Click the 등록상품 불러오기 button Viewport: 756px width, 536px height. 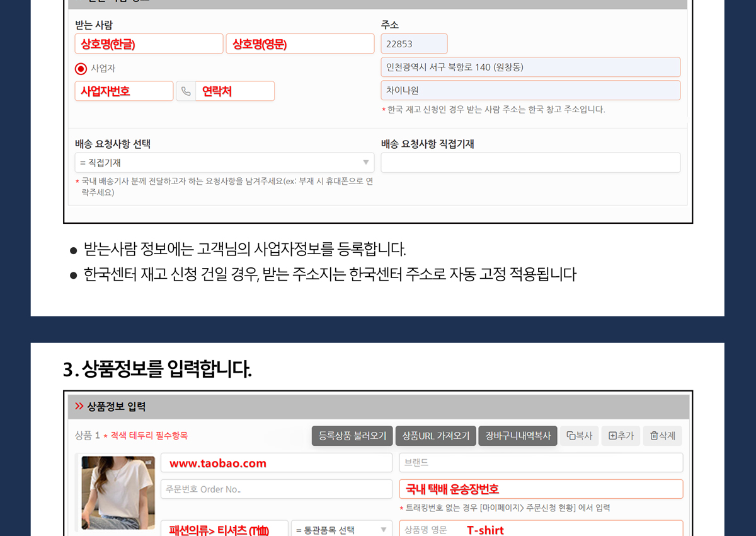pos(352,436)
